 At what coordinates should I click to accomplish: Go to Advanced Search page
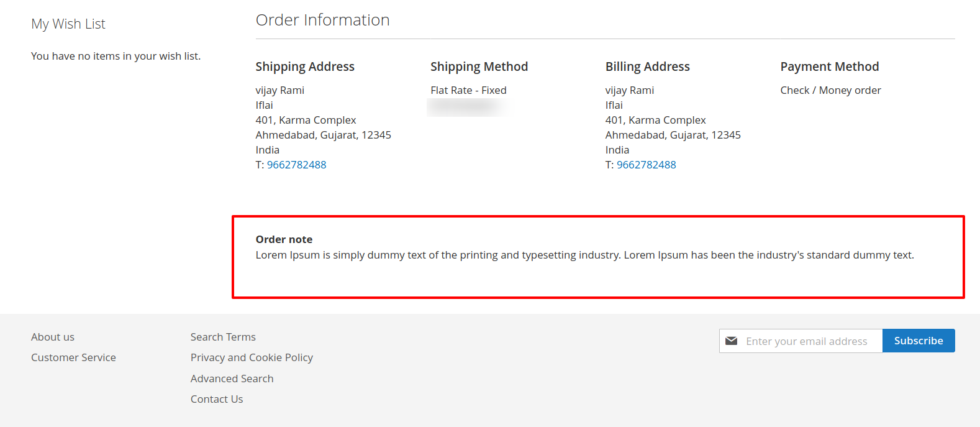232,379
